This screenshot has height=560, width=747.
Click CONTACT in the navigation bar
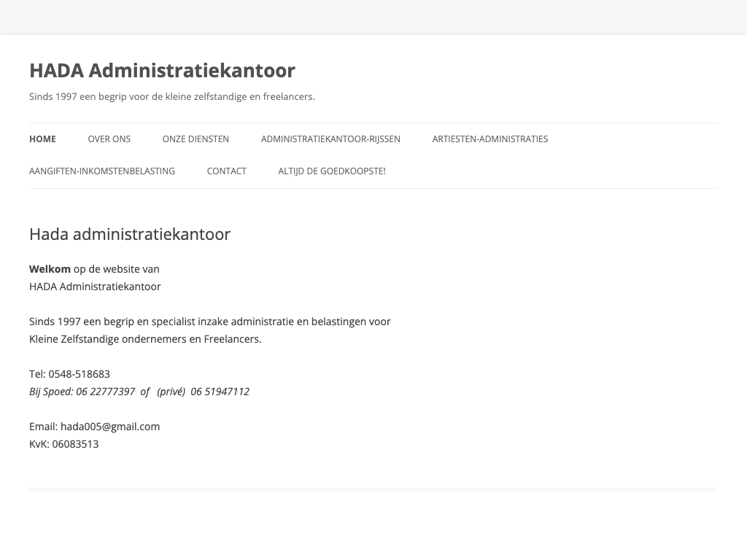(226, 171)
